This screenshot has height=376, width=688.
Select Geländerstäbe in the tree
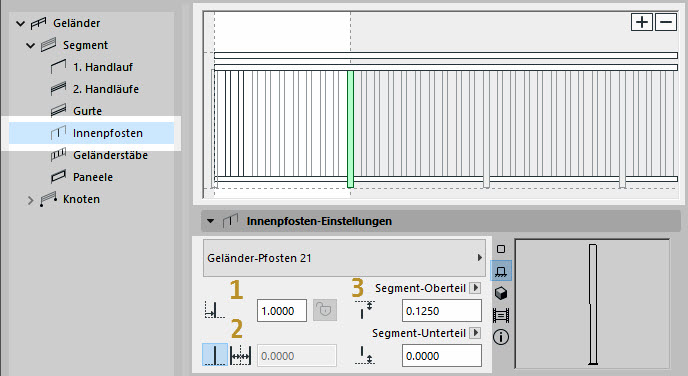[110, 155]
